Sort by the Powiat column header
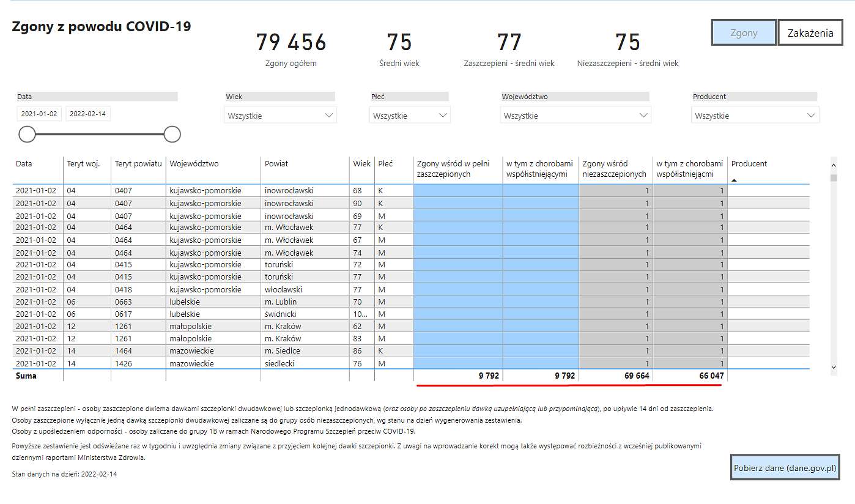The height and width of the screenshot is (504, 855). pos(276,164)
